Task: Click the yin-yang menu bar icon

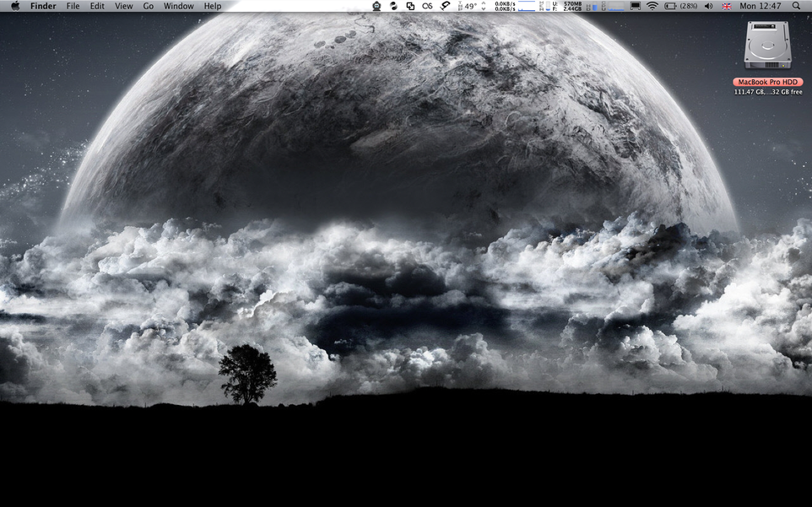Action: click(393, 6)
